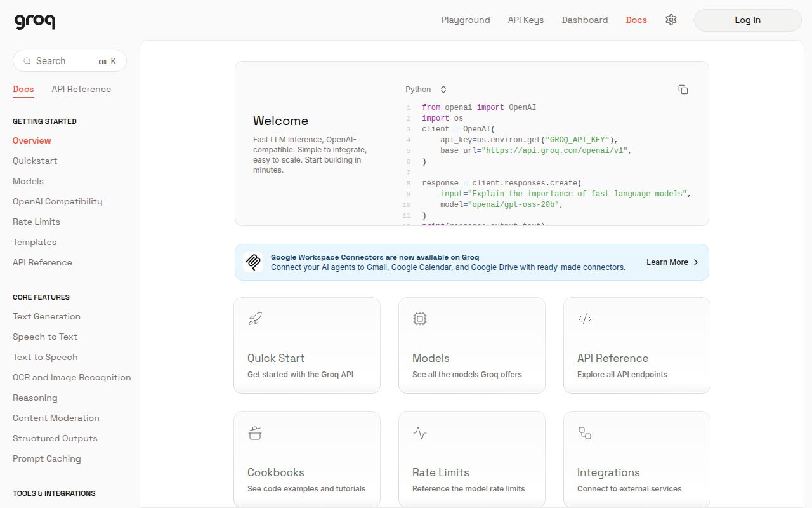Screen dimensions: 812x508
Task: Click the activity pulse icon on Rate Limits card
Action: coord(420,433)
